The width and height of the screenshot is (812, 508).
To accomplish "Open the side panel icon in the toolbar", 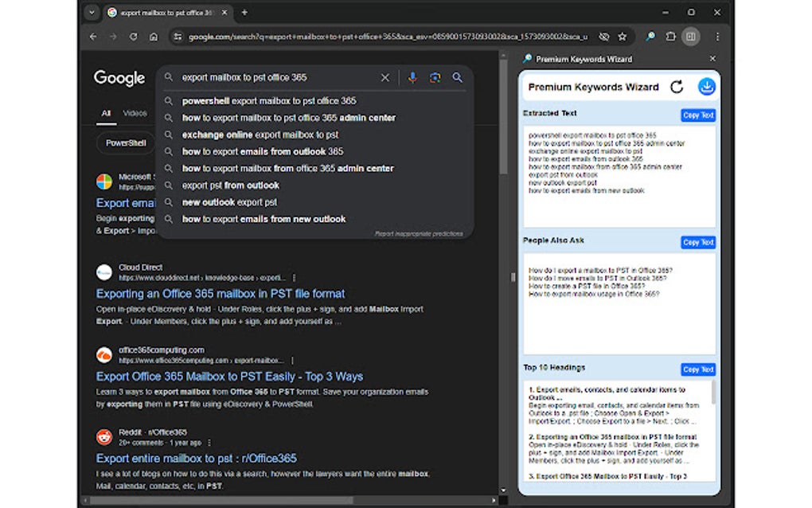I will click(692, 37).
